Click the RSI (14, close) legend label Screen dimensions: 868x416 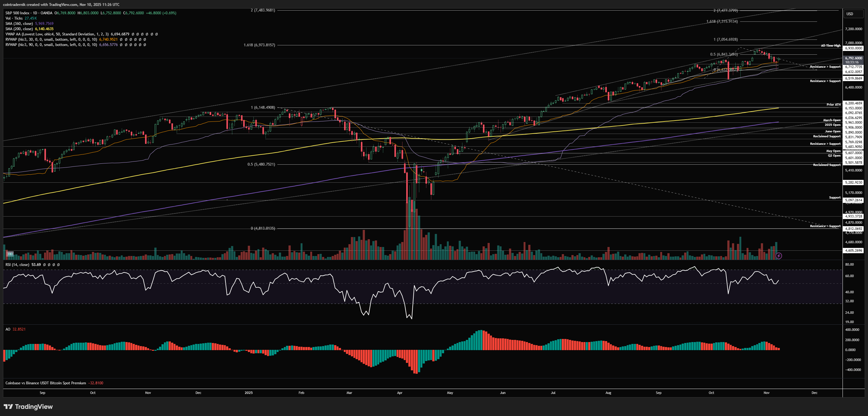17,265
